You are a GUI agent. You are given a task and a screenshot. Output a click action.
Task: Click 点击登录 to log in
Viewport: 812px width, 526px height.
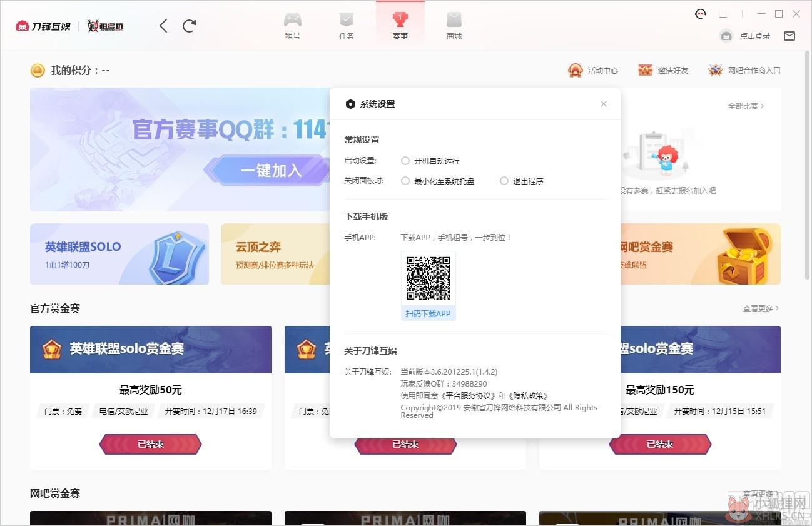pyautogui.click(x=755, y=36)
